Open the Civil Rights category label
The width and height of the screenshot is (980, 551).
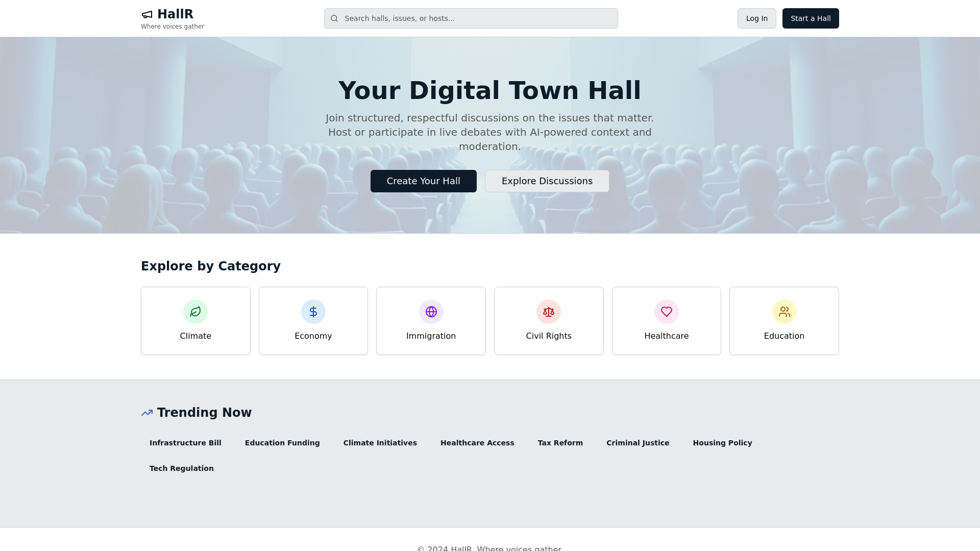coord(549,336)
